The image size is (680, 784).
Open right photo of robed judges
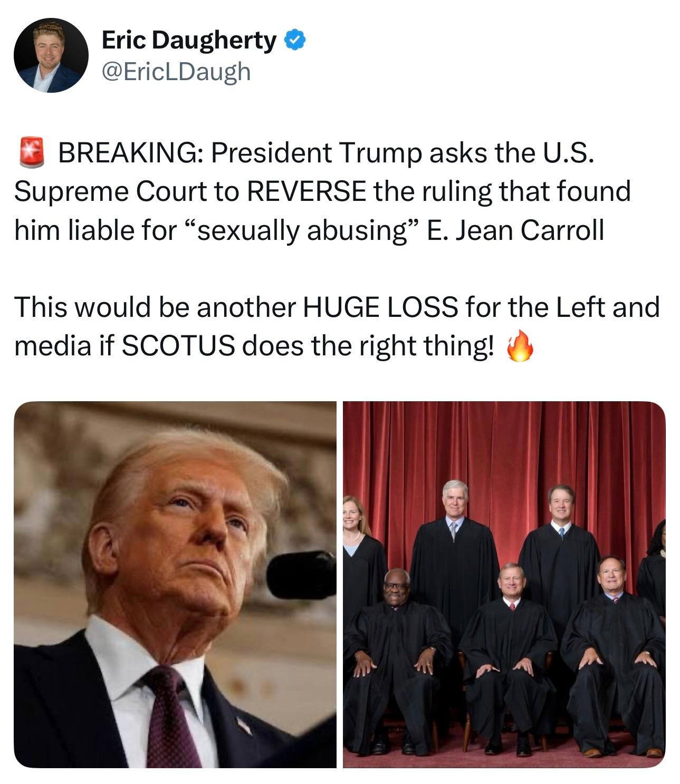pyautogui.click(x=504, y=584)
